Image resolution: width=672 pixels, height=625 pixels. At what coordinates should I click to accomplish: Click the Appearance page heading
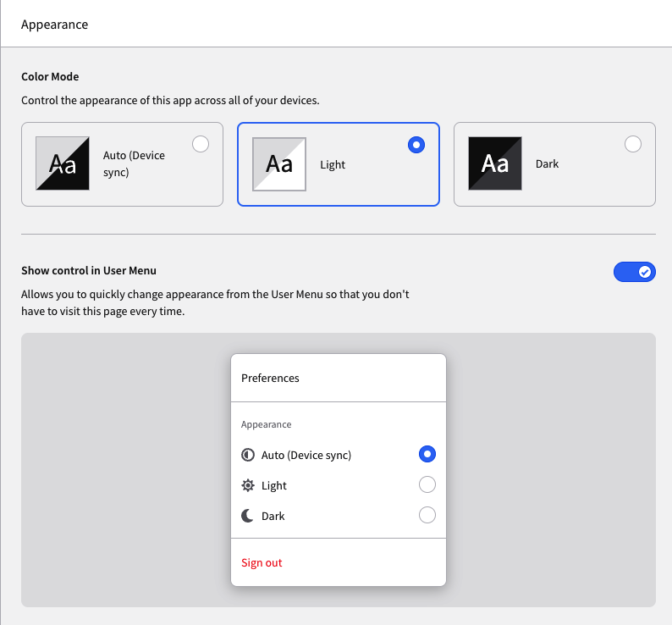[x=55, y=25]
